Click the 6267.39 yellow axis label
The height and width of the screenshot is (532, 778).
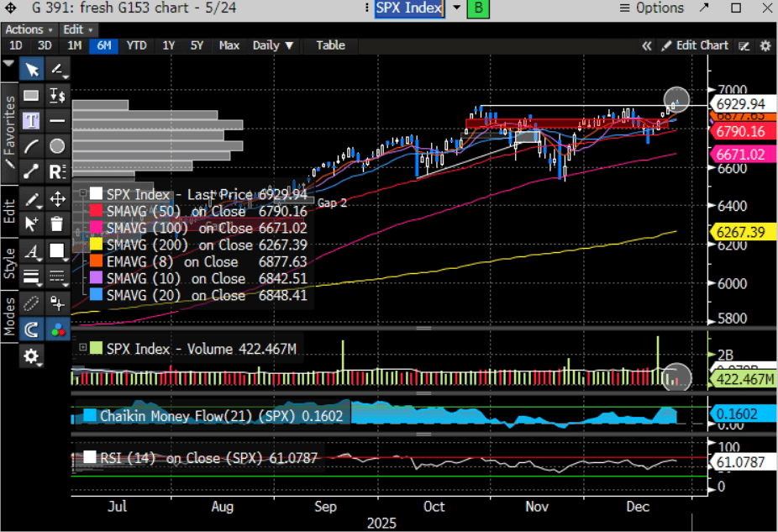[742, 232]
